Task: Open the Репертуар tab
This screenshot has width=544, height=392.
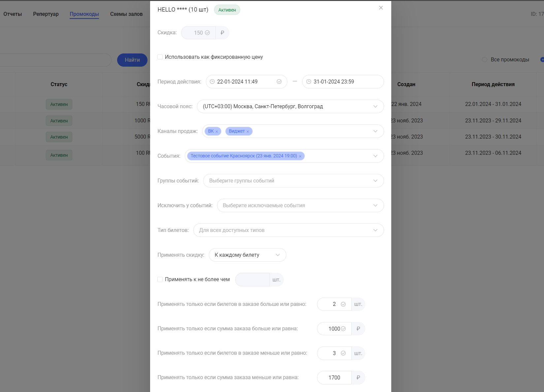Action: [46, 14]
